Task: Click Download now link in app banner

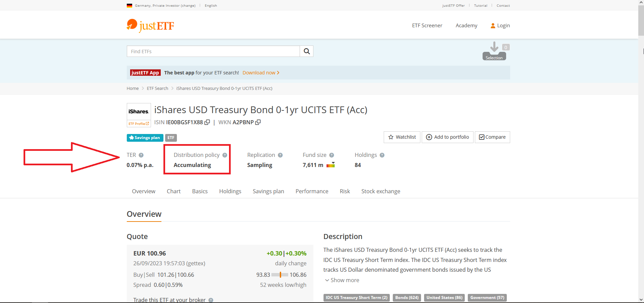Action: [261, 73]
